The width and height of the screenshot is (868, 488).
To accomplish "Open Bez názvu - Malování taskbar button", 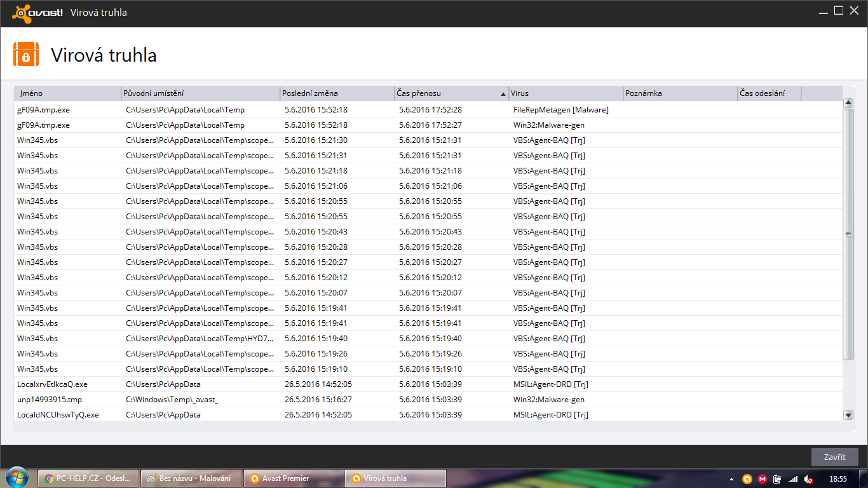I will pos(191,478).
